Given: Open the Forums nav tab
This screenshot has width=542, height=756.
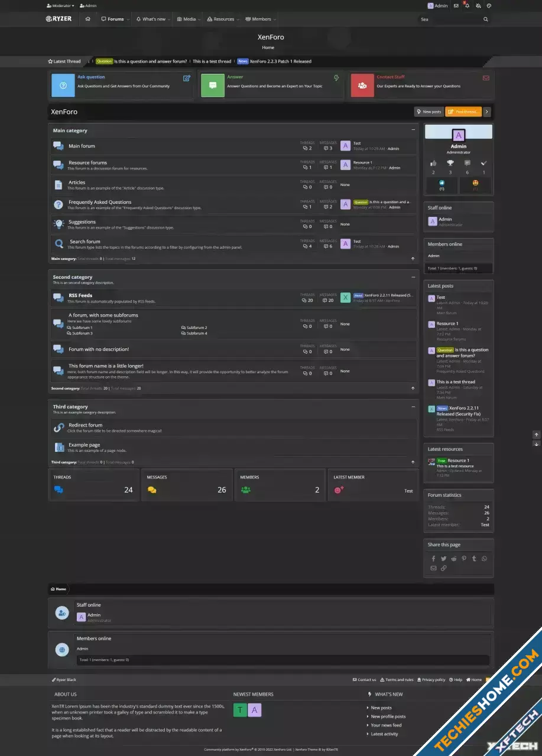Looking at the screenshot, I should click(x=112, y=19).
